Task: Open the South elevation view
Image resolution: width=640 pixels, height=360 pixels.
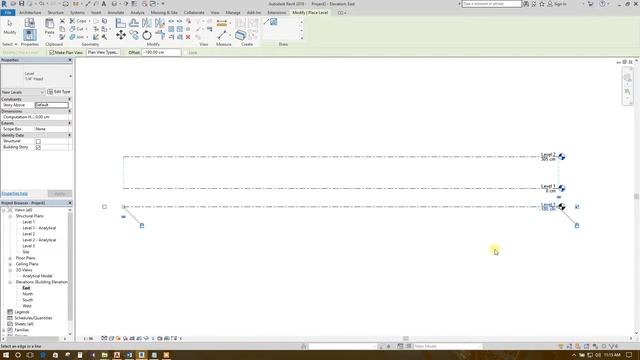Action: pos(28,300)
